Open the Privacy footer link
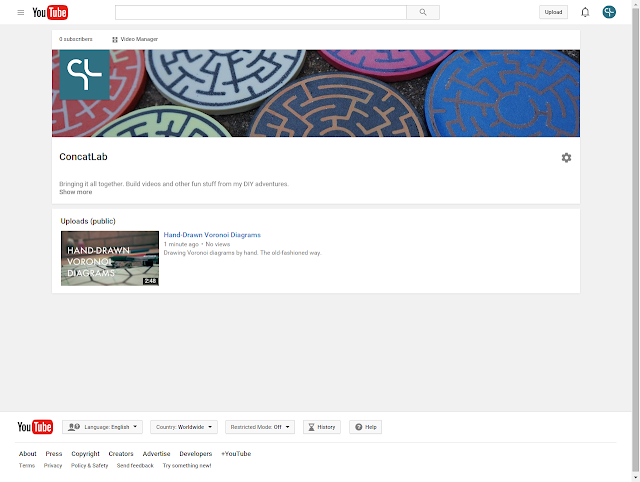 (x=53, y=465)
